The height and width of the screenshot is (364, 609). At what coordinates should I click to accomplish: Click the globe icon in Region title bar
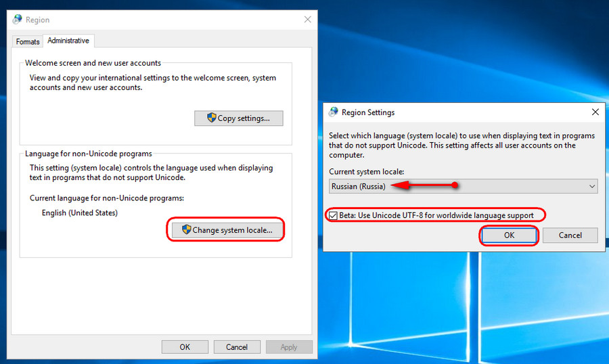18,20
